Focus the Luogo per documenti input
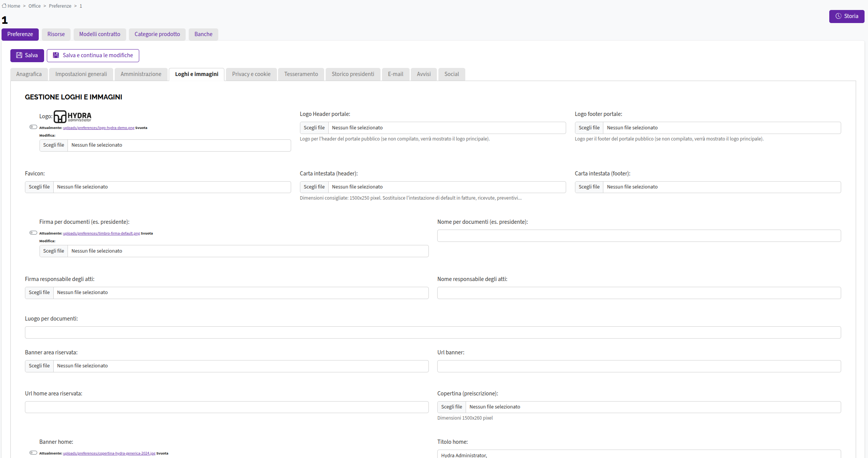 (x=433, y=332)
